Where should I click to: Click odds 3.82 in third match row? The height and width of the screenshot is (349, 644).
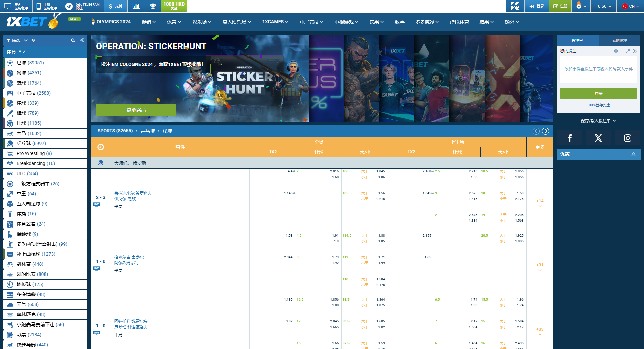coord(289,321)
